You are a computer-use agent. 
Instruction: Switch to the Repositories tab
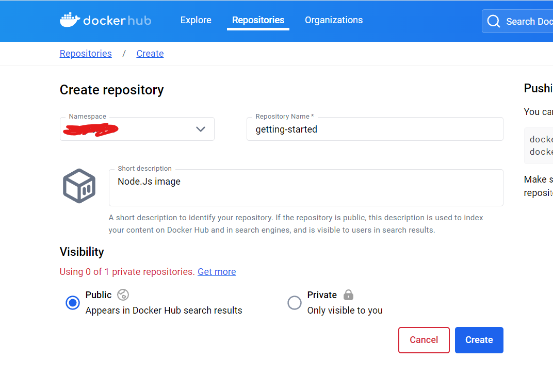pos(258,20)
